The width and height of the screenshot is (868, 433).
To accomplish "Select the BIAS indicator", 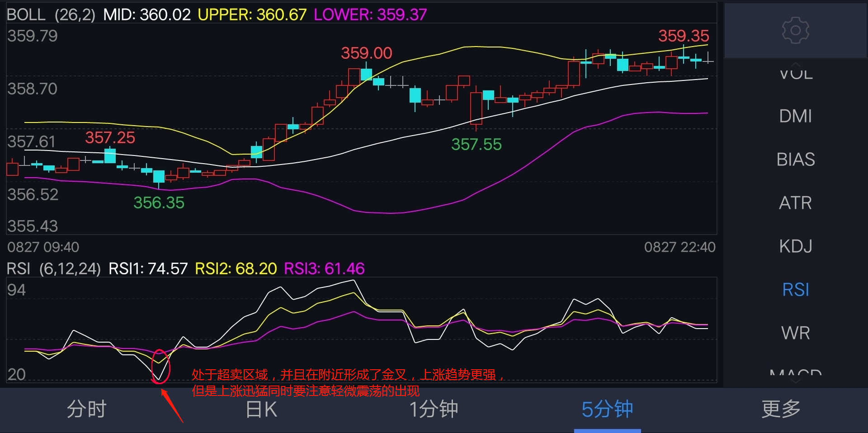I will pyautogui.click(x=795, y=159).
